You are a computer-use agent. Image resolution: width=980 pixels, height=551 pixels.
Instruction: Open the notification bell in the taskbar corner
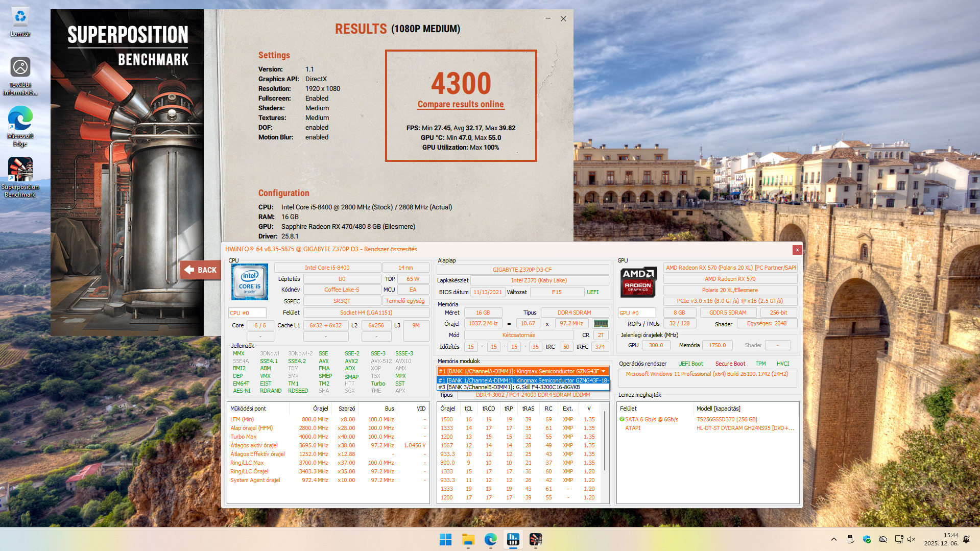click(x=966, y=539)
